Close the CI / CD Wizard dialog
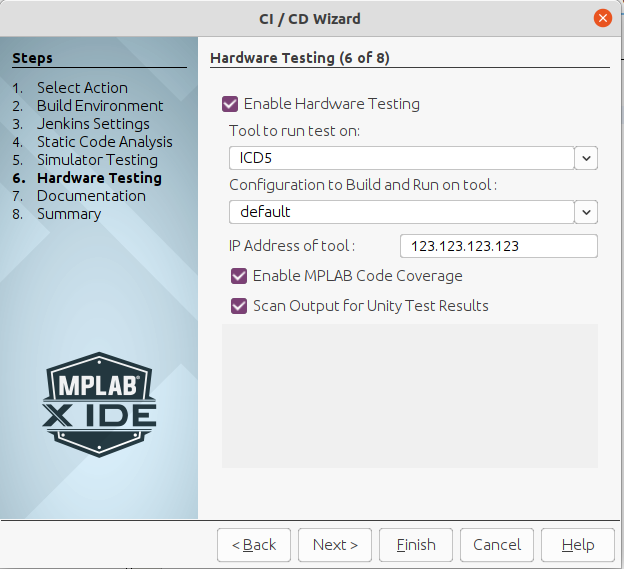 click(603, 18)
